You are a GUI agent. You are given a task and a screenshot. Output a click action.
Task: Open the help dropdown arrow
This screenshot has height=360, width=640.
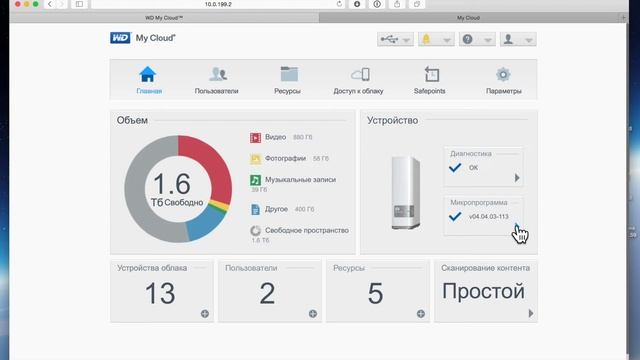tap(488, 40)
